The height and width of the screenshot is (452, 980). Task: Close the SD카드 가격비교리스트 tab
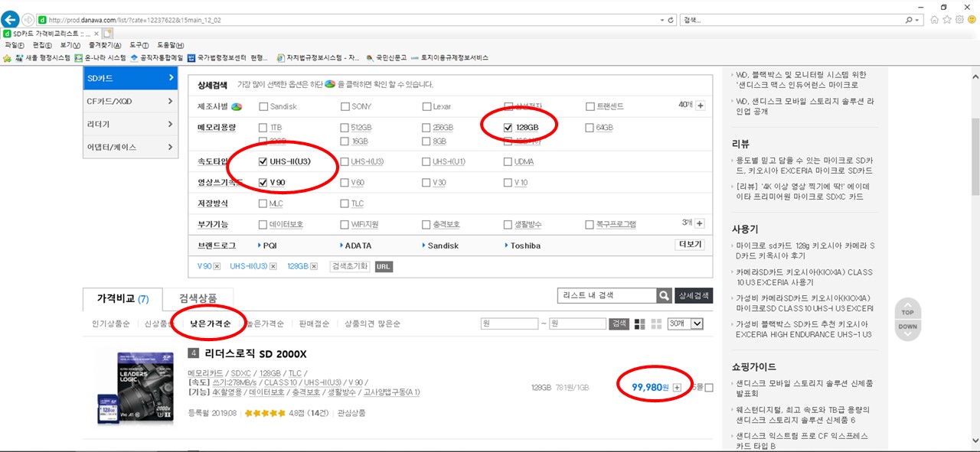[x=96, y=34]
